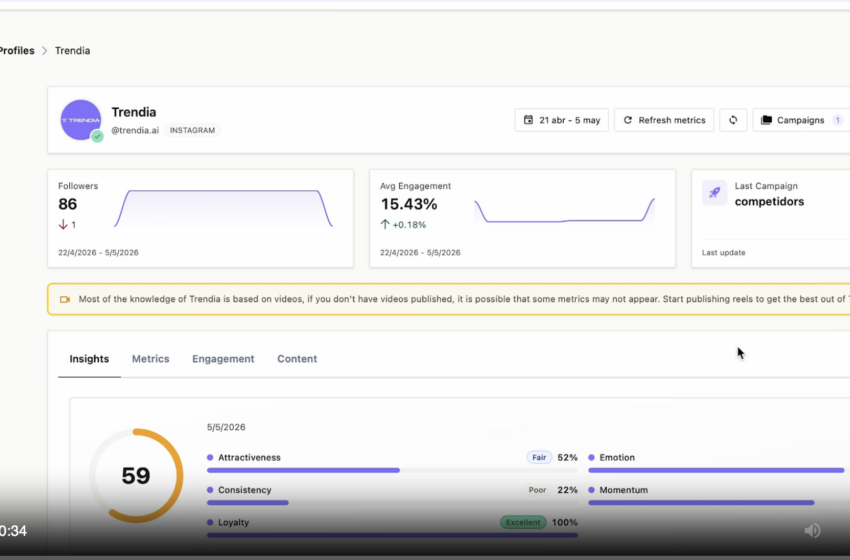Image resolution: width=850 pixels, height=560 pixels.
Task: Click the +0.18% engagement change value
Action: click(x=409, y=224)
